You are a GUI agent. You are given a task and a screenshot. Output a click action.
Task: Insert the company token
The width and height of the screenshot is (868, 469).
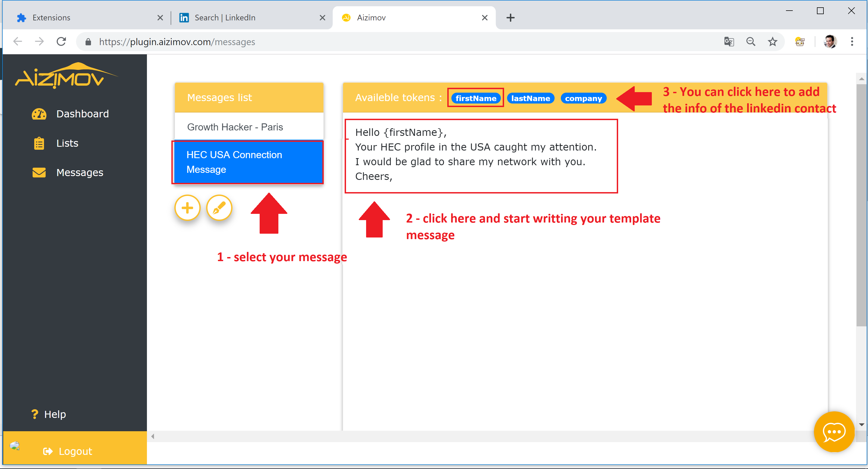(583, 98)
